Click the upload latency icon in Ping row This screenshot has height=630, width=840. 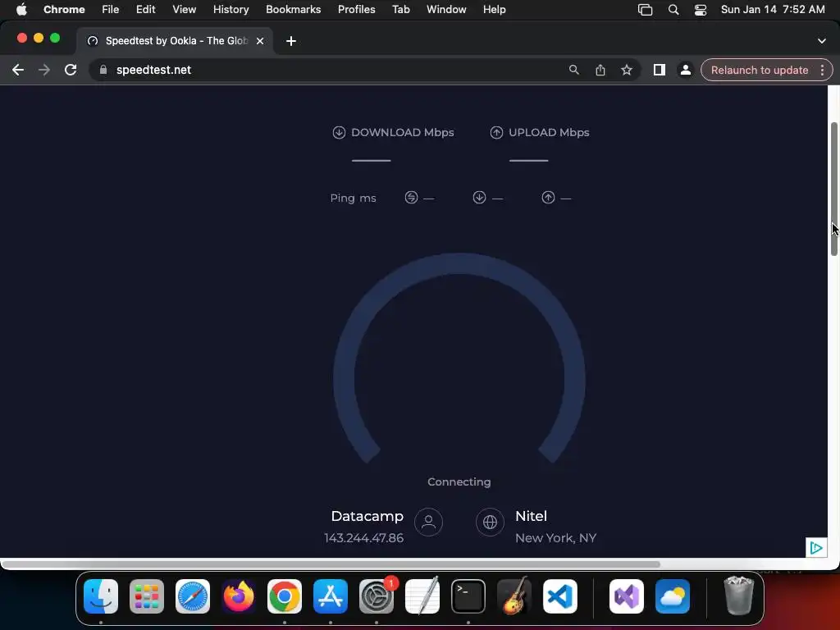click(x=548, y=198)
